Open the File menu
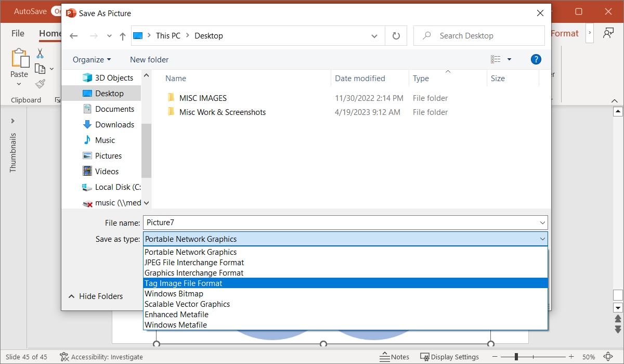 point(17,33)
